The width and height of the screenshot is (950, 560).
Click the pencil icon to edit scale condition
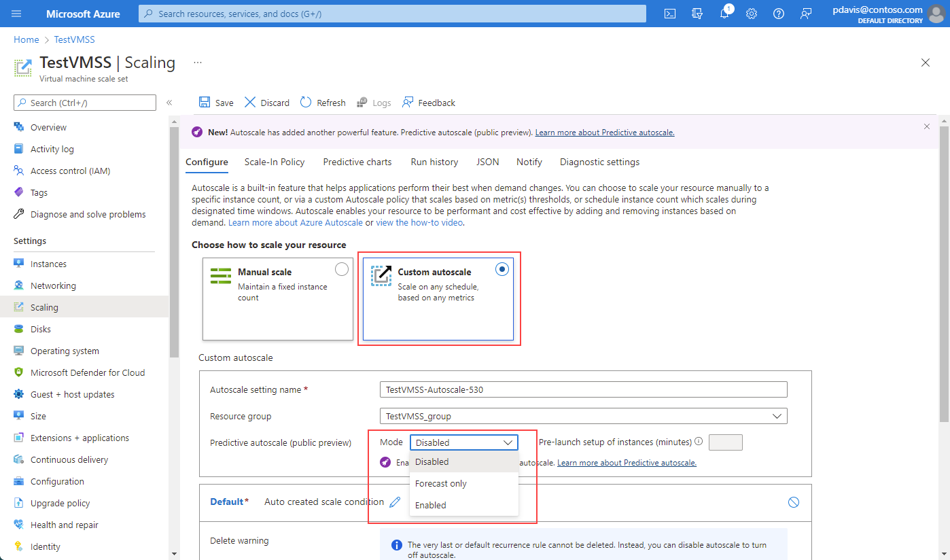click(x=395, y=502)
